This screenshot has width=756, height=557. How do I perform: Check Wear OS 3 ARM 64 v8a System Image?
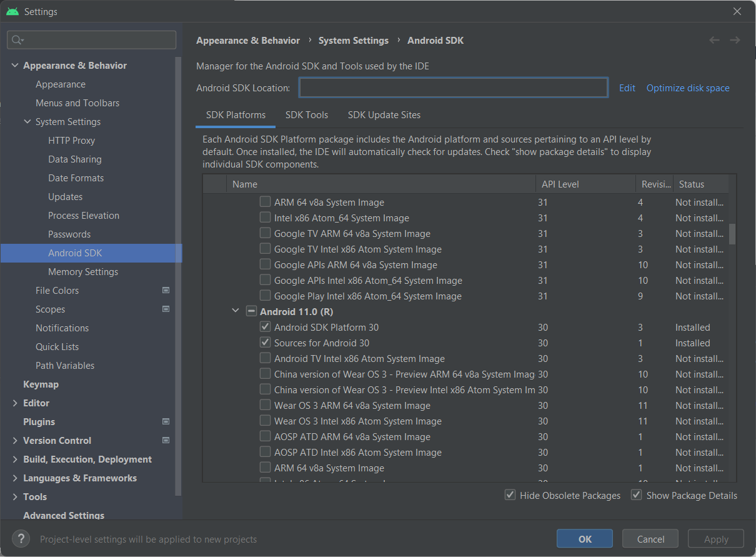266,405
